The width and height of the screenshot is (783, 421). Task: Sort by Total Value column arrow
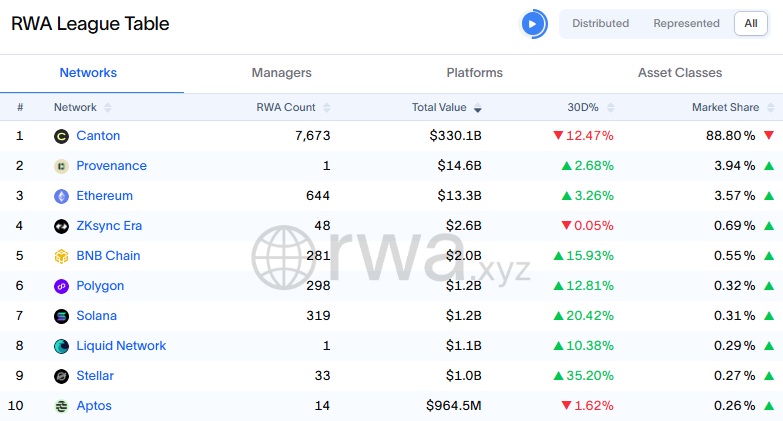(477, 108)
